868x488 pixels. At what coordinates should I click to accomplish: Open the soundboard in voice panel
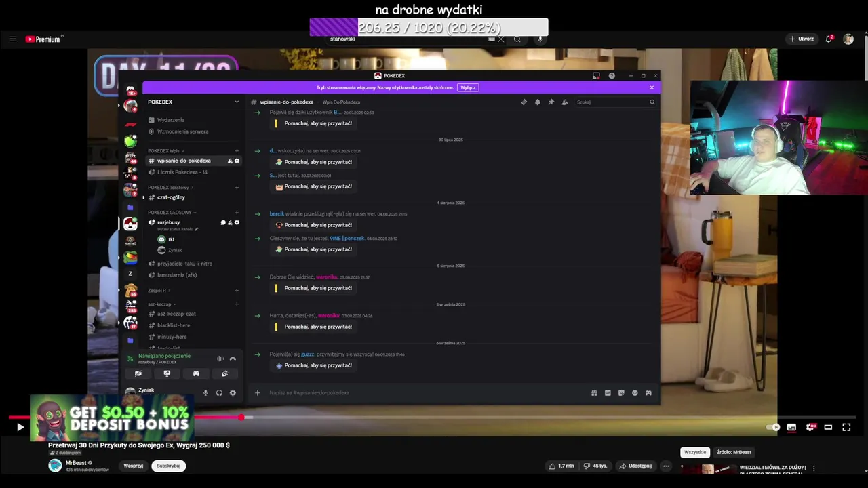[224, 373]
